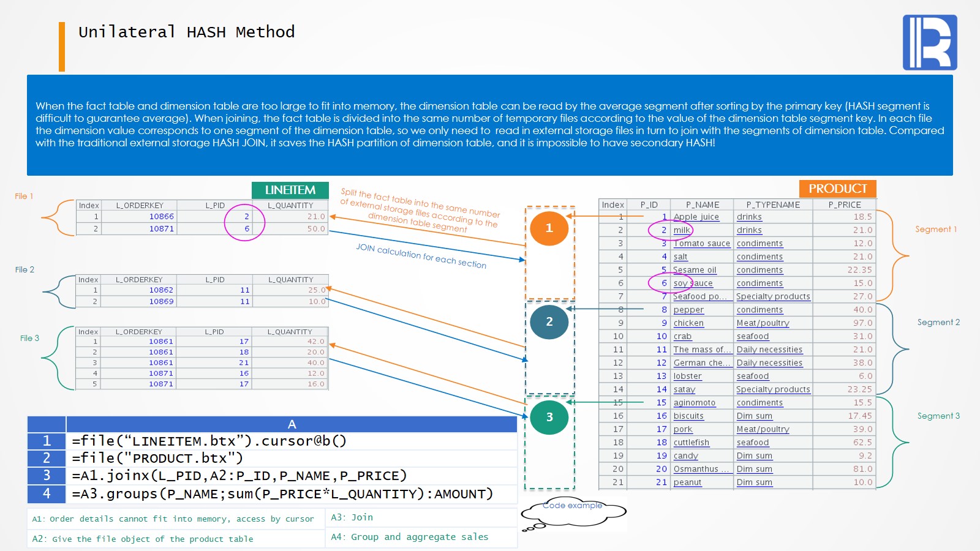Click the dark blue circle numbered 2
This screenshot has width=980, height=551.
(x=549, y=322)
